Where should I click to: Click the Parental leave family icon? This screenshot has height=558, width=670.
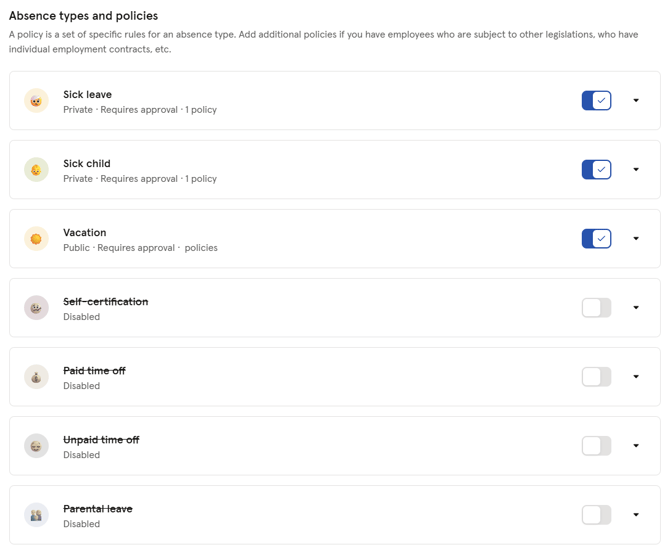click(37, 515)
